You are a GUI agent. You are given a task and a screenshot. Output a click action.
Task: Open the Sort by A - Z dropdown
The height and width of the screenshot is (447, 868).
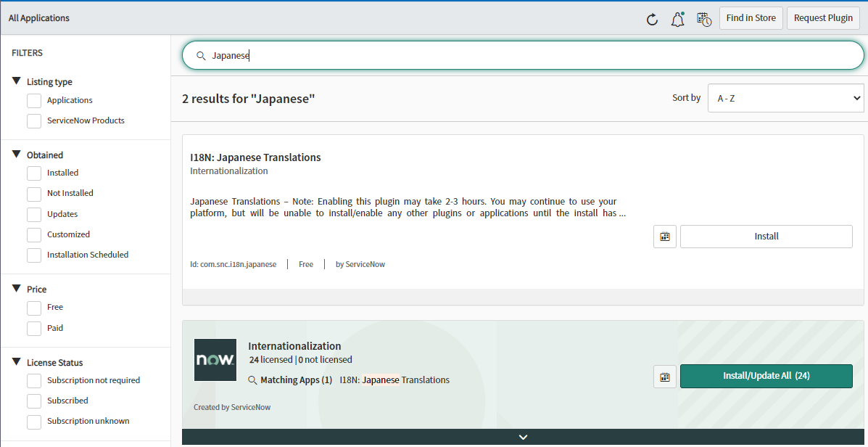point(785,98)
